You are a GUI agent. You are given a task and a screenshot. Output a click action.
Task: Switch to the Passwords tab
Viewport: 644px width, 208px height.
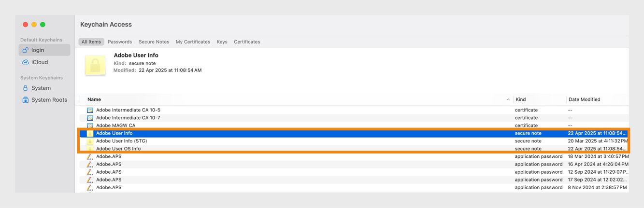coord(120,42)
